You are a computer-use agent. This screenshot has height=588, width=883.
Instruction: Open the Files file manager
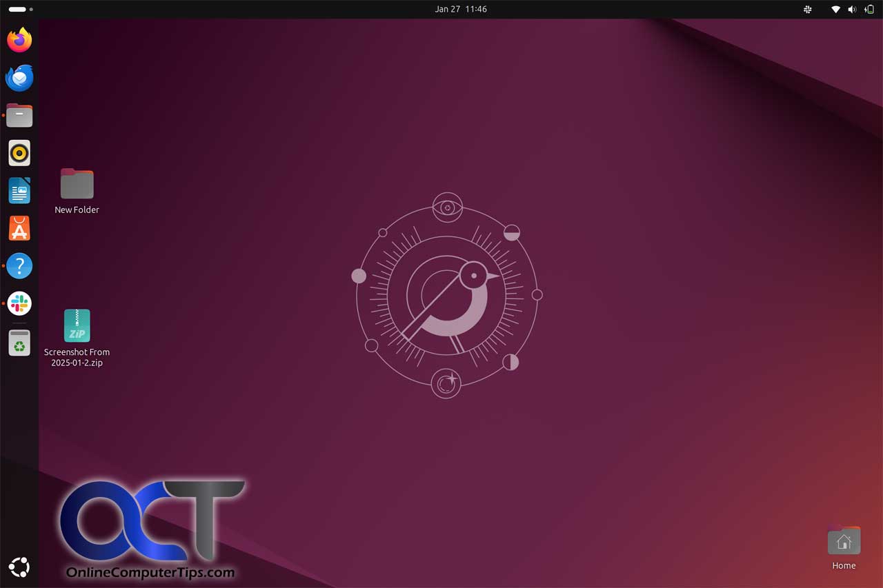[x=19, y=115]
